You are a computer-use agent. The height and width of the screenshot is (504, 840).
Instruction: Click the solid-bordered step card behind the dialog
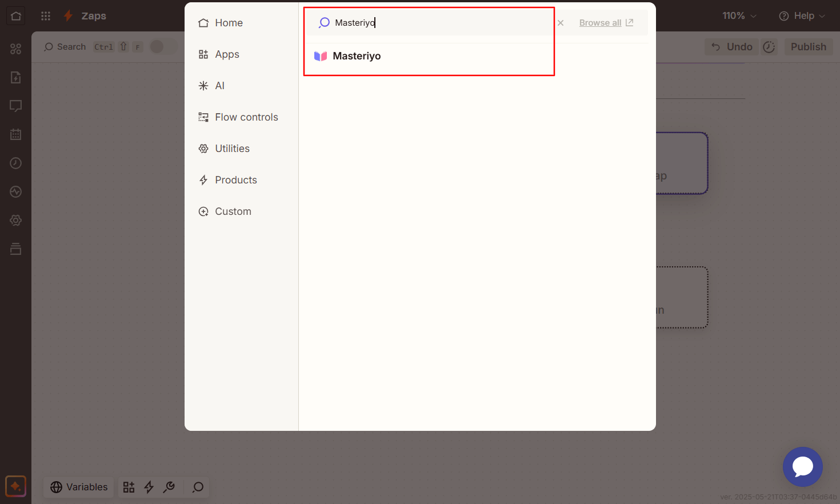682,163
